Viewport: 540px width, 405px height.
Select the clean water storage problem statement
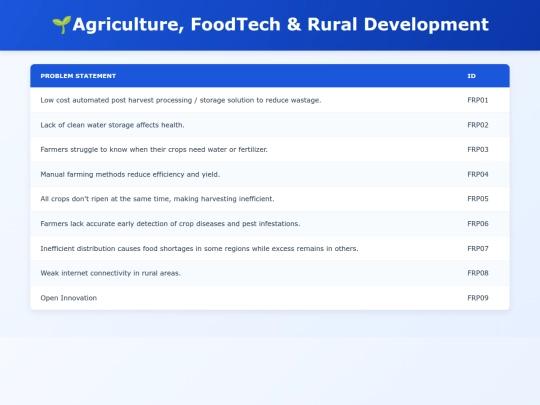pos(112,125)
